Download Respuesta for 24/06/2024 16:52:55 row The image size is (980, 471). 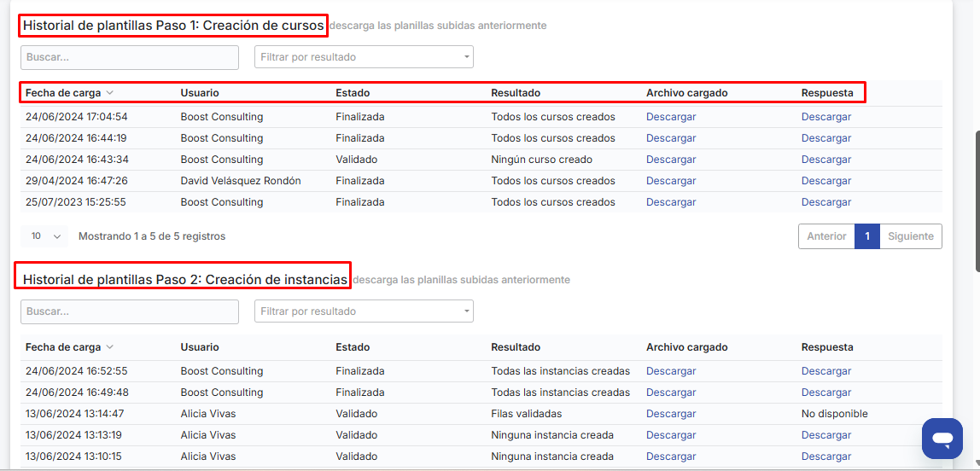tap(825, 371)
